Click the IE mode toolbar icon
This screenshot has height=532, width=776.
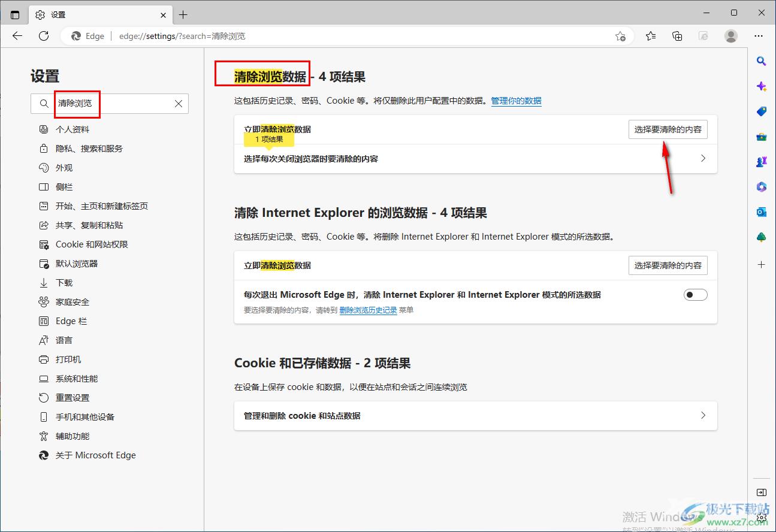pos(704,36)
